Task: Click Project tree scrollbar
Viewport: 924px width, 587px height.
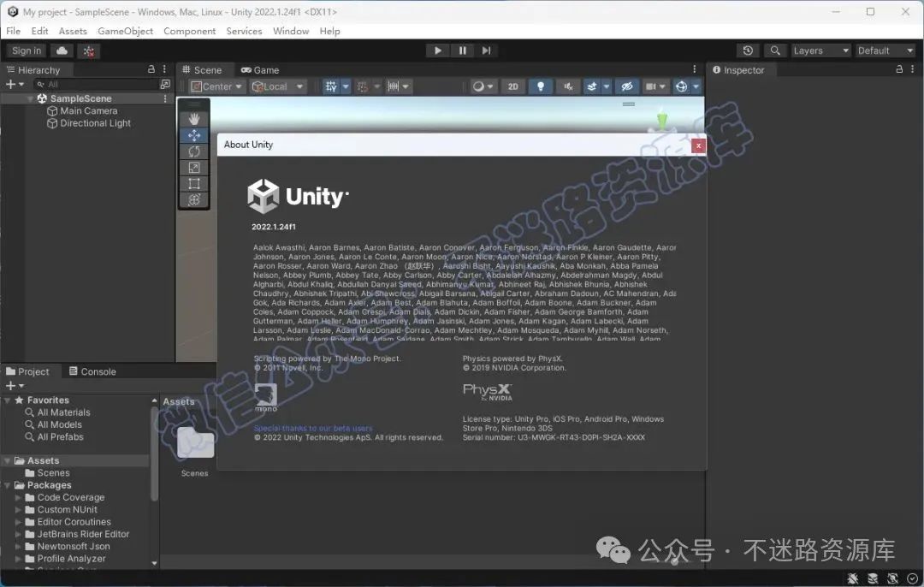Action: 154,454
